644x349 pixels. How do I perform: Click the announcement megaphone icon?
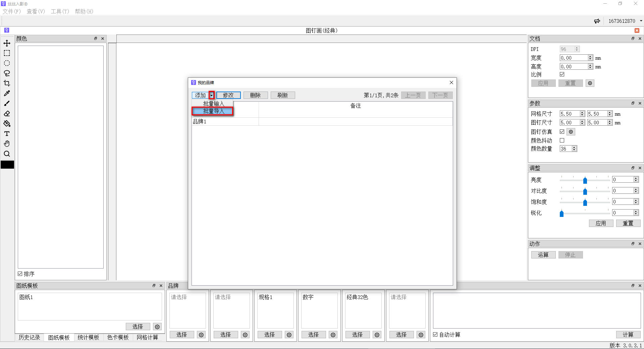597,21
